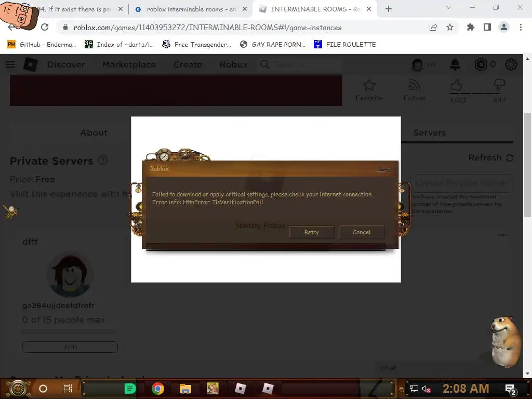The image size is (532, 399).
Task: Click the address bar URL
Action: 207,28
